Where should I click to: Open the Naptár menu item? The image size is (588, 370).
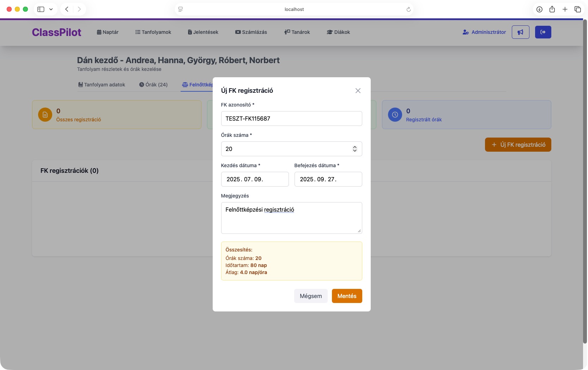click(108, 32)
